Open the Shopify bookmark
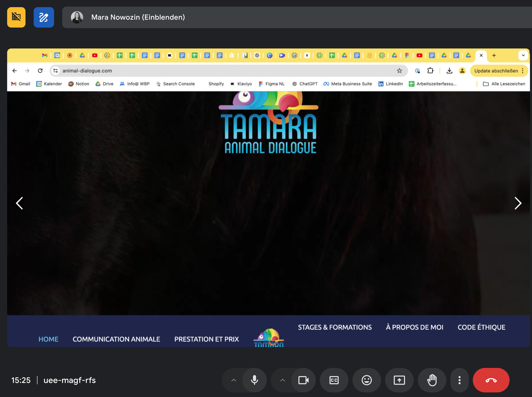Image resolution: width=532 pixels, height=397 pixels. pos(216,84)
